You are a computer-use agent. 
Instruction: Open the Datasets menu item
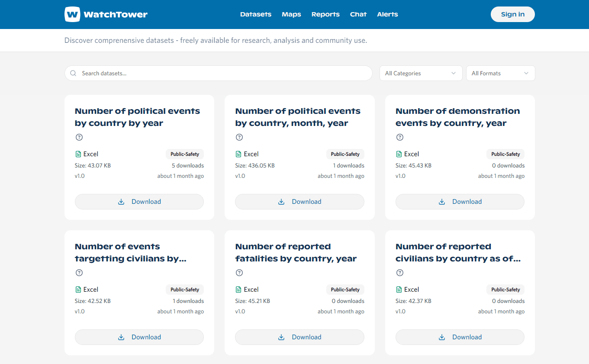coord(255,14)
